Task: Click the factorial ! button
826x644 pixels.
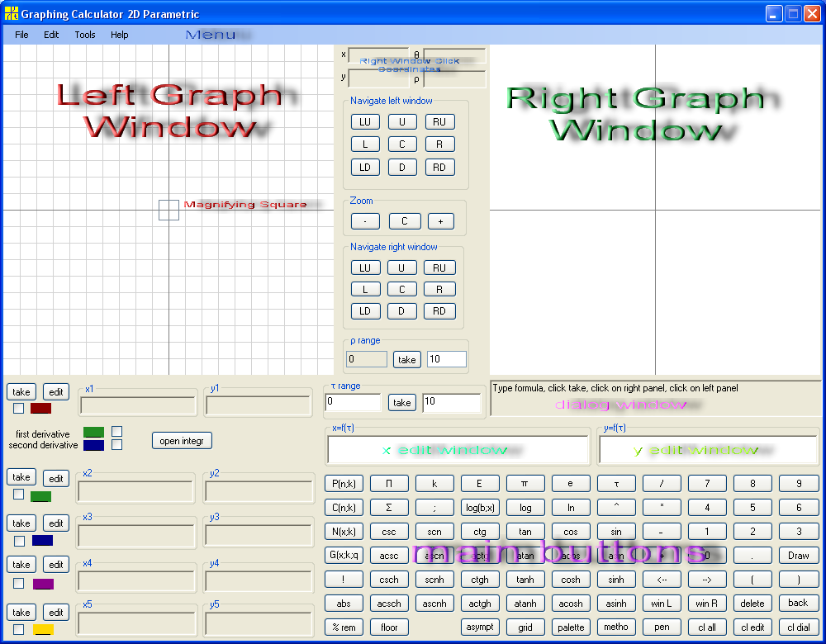Action: tap(344, 580)
